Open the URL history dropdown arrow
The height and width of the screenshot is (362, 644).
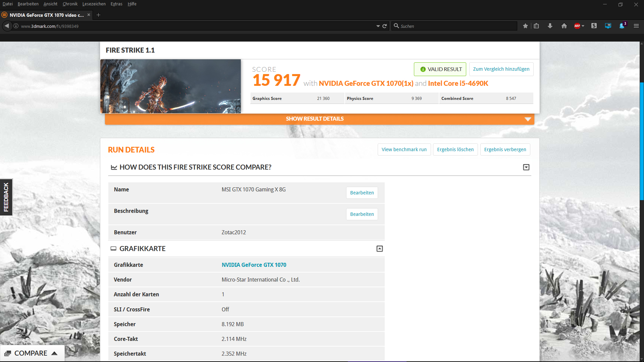pyautogui.click(x=378, y=26)
